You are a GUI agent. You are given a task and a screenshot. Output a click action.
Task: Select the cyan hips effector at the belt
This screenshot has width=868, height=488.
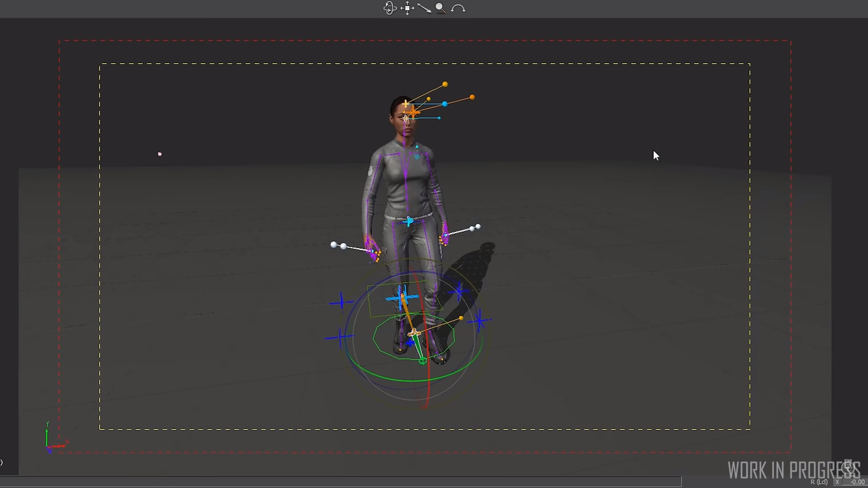coord(409,221)
